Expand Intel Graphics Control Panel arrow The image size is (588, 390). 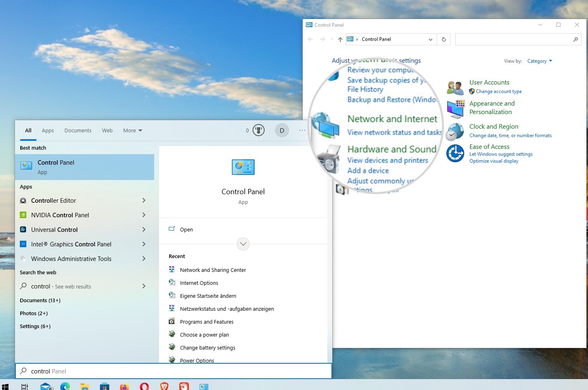coord(144,244)
